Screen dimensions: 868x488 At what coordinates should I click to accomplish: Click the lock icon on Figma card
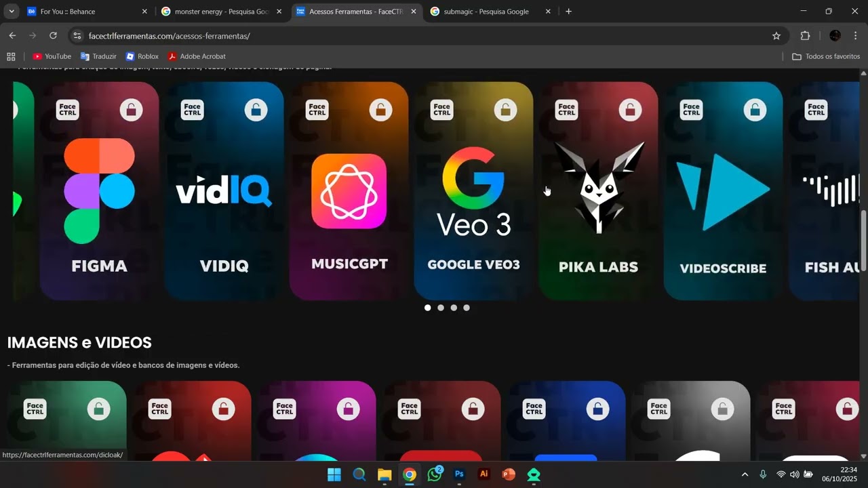point(131,110)
